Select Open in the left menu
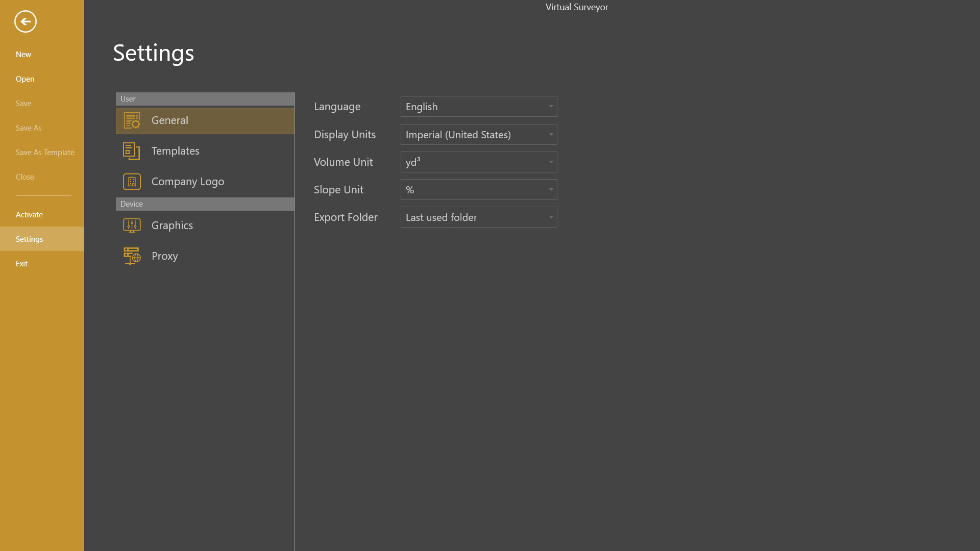The width and height of the screenshot is (980, 551). click(25, 79)
